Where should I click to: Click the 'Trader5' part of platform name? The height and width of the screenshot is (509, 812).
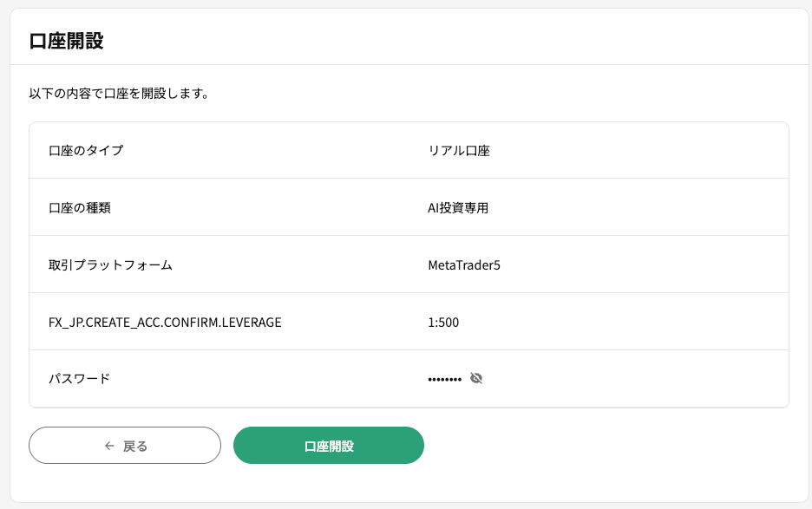coord(479,265)
